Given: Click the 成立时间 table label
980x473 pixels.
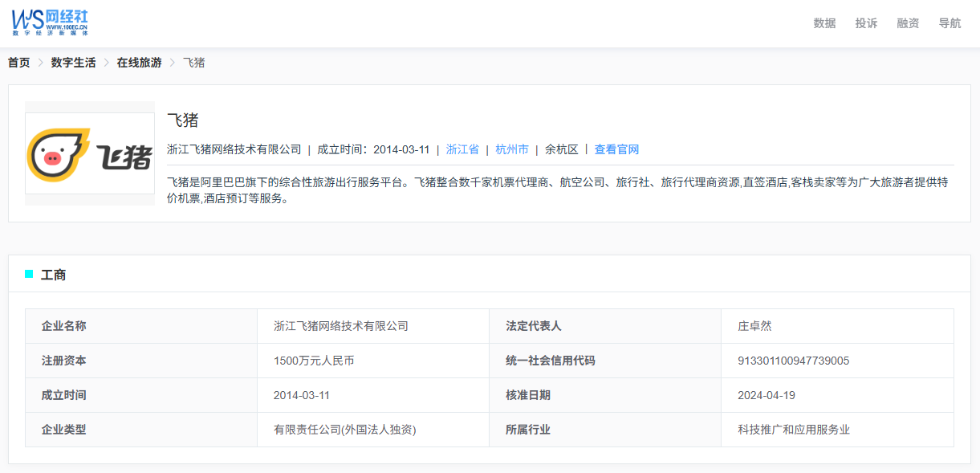Looking at the screenshot, I should (64, 395).
